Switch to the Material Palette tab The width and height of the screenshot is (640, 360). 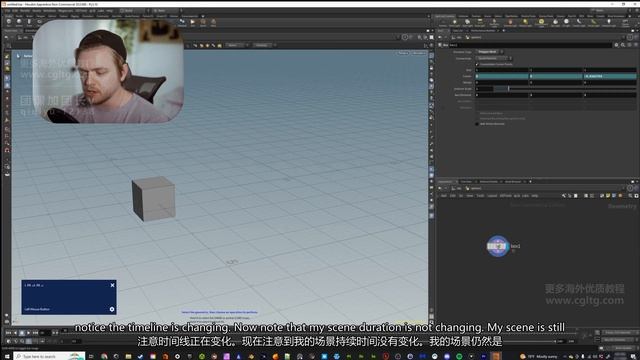489,182
